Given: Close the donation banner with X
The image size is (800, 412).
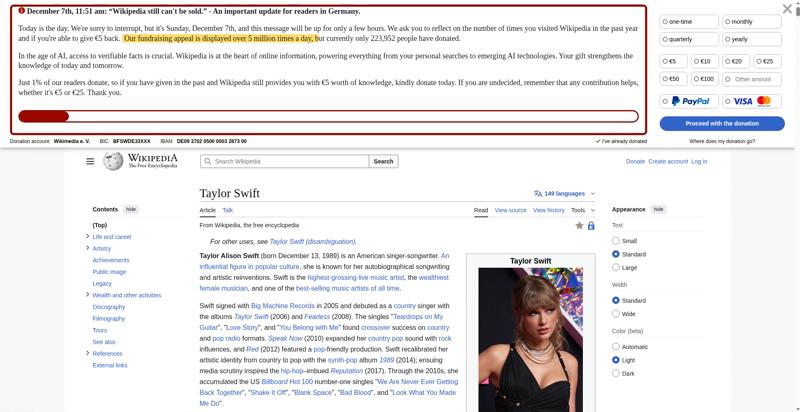Looking at the screenshot, I should point(787,9).
